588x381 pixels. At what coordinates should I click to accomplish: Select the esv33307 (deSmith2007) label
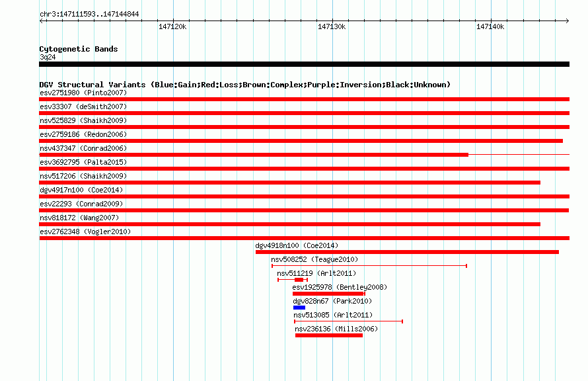pos(83,106)
